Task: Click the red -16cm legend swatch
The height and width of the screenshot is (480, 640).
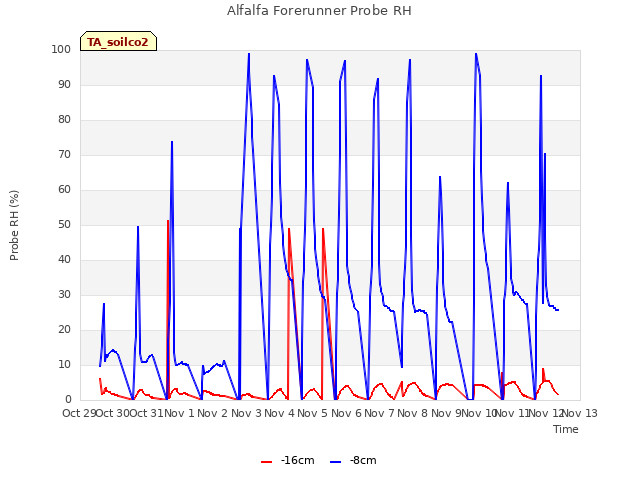Action: click(x=267, y=462)
